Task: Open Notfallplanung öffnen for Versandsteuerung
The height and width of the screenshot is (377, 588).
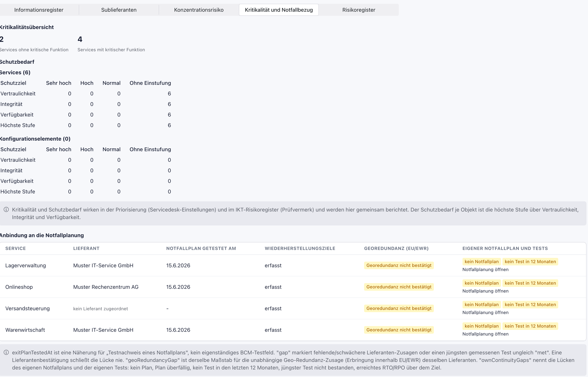Action: 485,313
